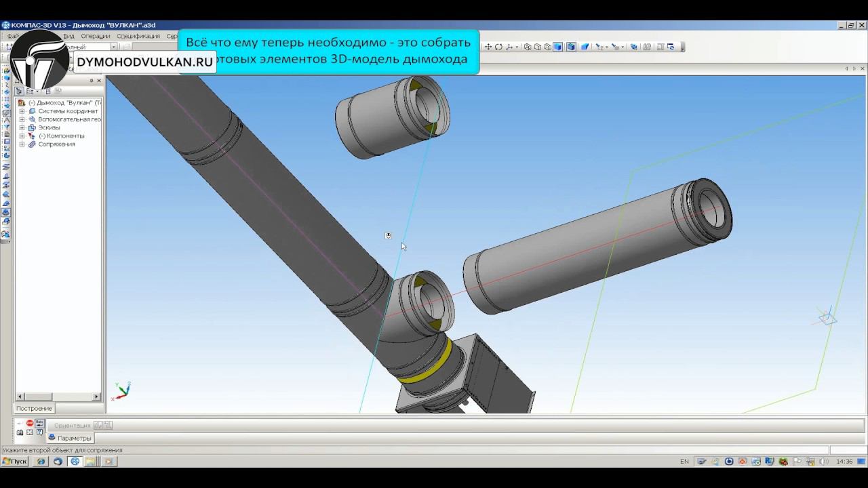This screenshot has width=868, height=488.
Task: Click the fit-frame icon in the properties panel
Action: pyautogui.click(x=30, y=432)
